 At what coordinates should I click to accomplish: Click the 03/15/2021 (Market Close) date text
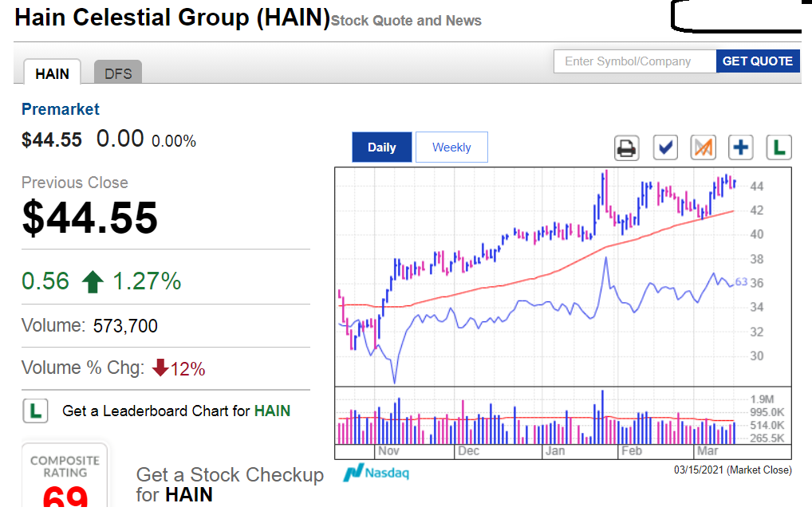733,470
